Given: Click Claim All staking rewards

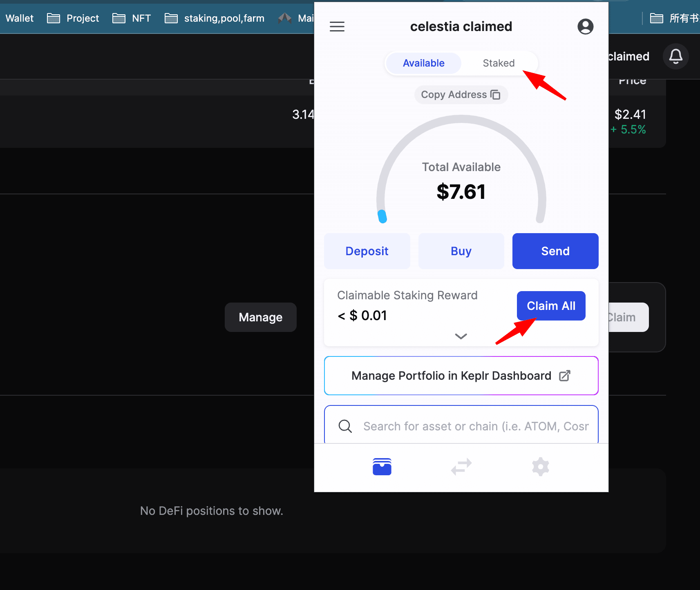Looking at the screenshot, I should [551, 306].
